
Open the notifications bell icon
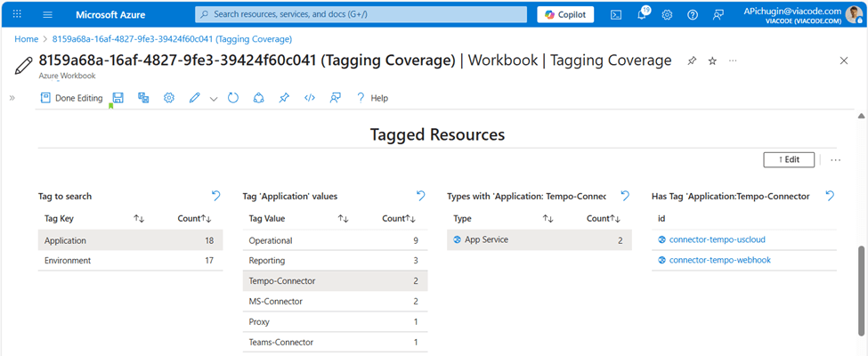coord(642,15)
